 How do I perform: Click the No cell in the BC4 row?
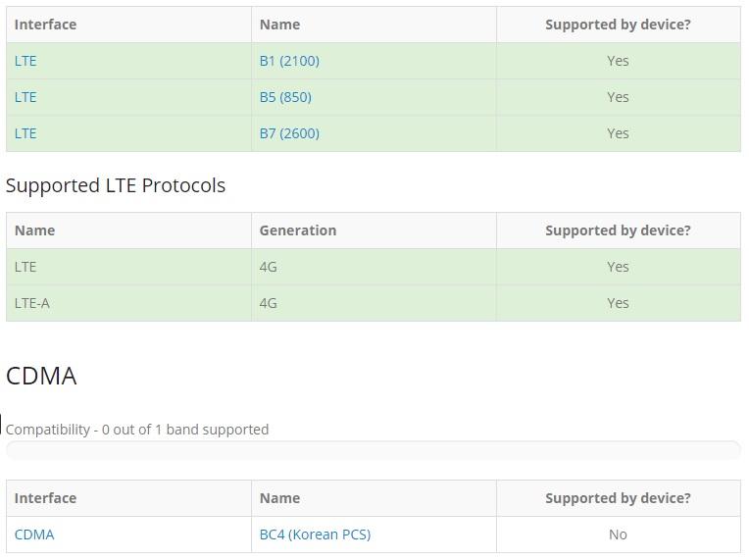click(x=618, y=535)
